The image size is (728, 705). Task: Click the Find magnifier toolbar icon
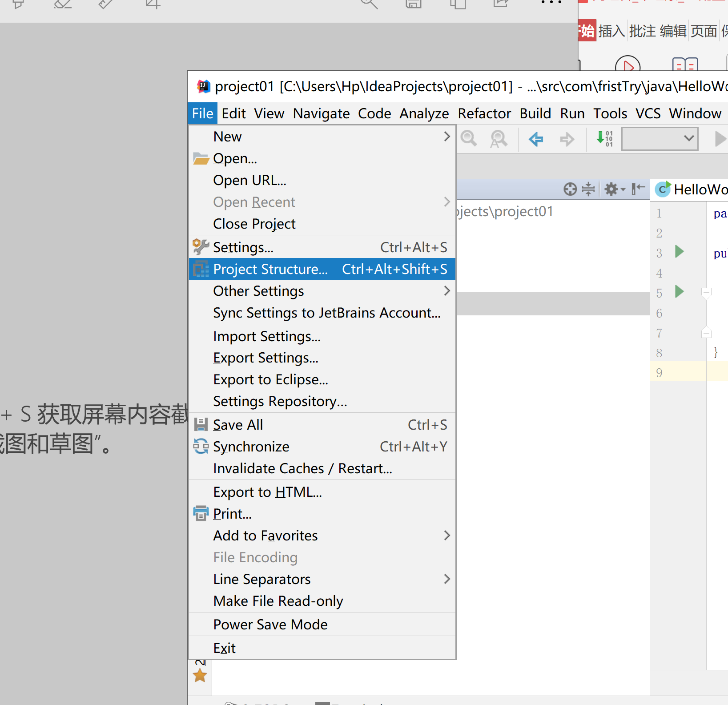tap(469, 139)
